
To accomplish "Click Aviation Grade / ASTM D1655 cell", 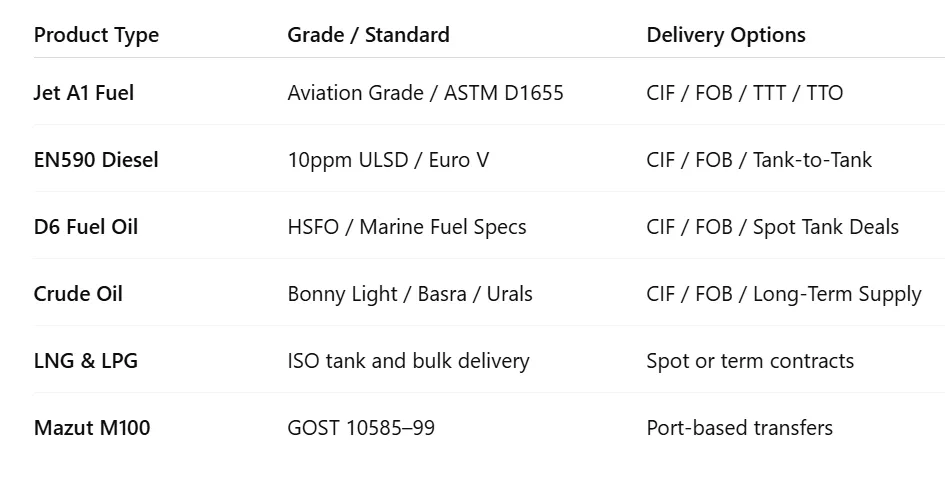I will [425, 93].
